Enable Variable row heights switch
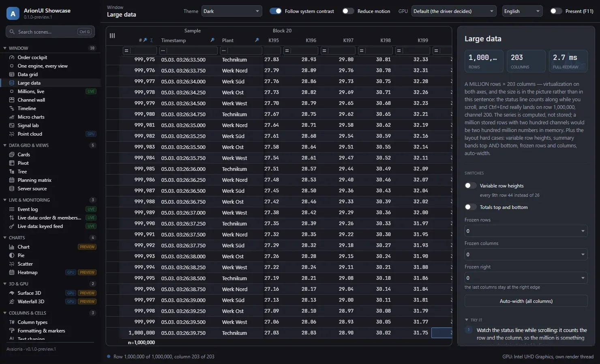The height and width of the screenshot is (364, 600). click(x=470, y=186)
